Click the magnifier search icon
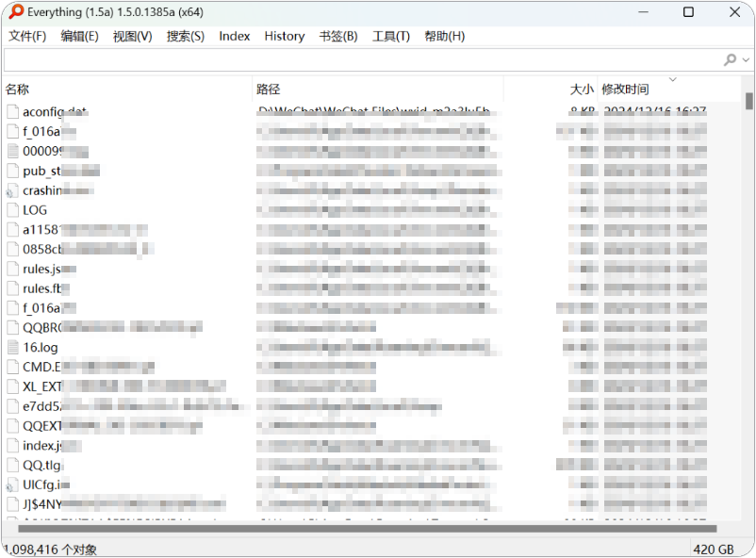756x558 pixels. 730,59
